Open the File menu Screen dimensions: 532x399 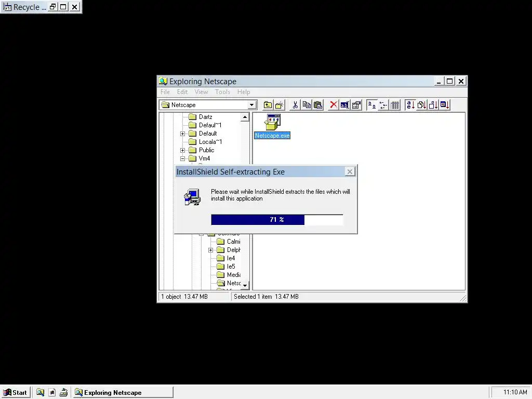click(165, 92)
